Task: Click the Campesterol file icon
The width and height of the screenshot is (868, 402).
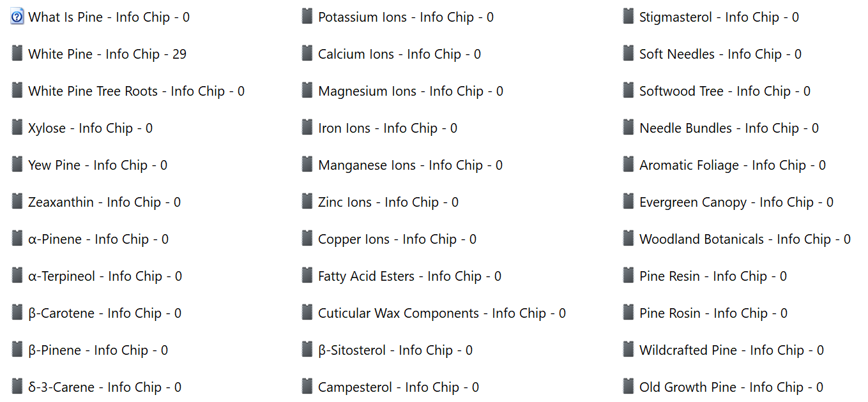Action: pyautogui.click(x=307, y=387)
